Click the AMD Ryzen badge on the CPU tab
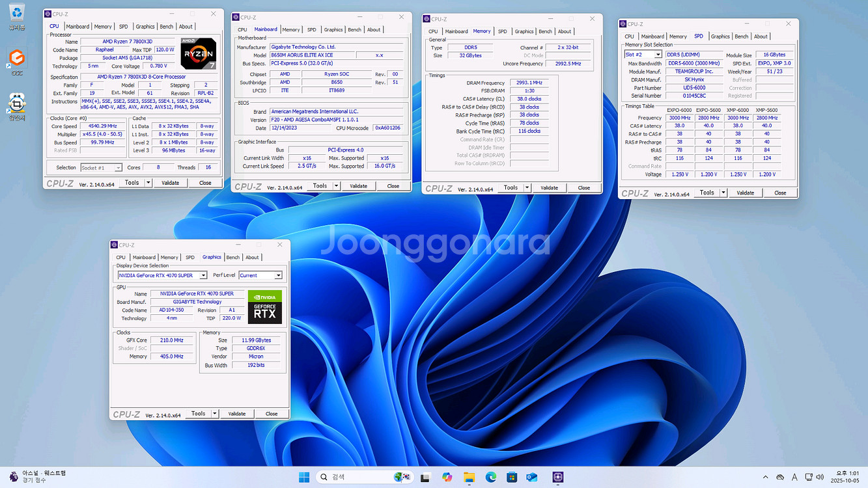The image size is (868, 488). click(198, 54)
